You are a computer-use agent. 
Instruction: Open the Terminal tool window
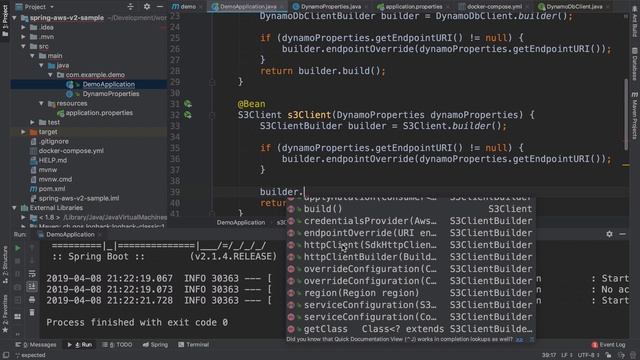click(x=193, y=345)
